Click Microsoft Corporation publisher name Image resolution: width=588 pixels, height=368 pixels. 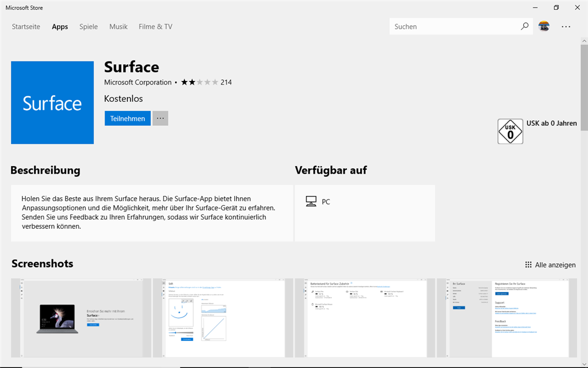tap(138, 82)
